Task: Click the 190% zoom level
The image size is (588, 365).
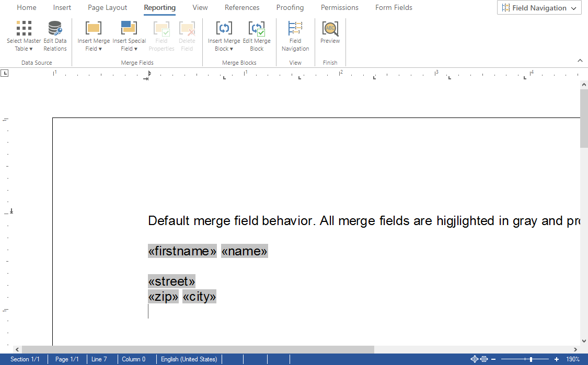Action: pos(573,359)
